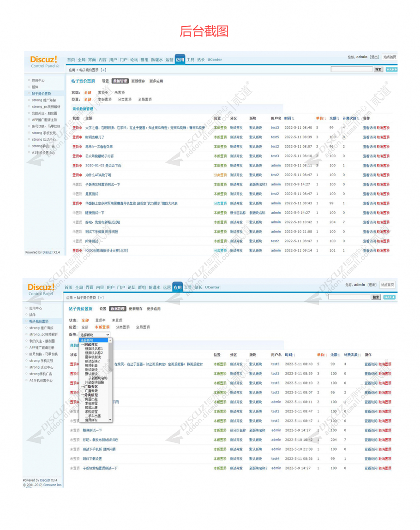The image size is (420, 530).
Task: Choose 外部版块链接 from the 版块 dropdown list
Action: (94, 383)
